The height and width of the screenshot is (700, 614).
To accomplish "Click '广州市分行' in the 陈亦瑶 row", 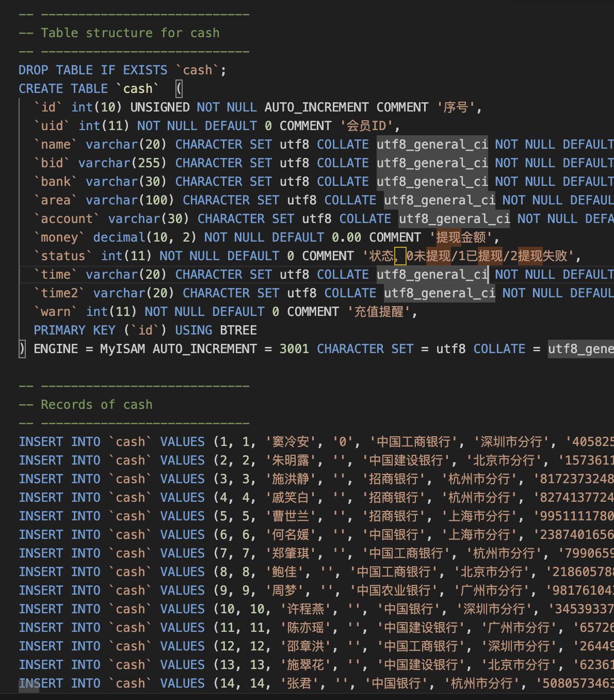I will 519,628.
